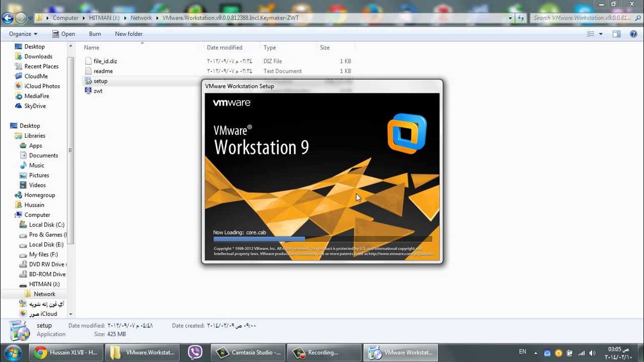Open Viber from the taskbar
This screenshot has width=644, height=362.
[195, 352]
